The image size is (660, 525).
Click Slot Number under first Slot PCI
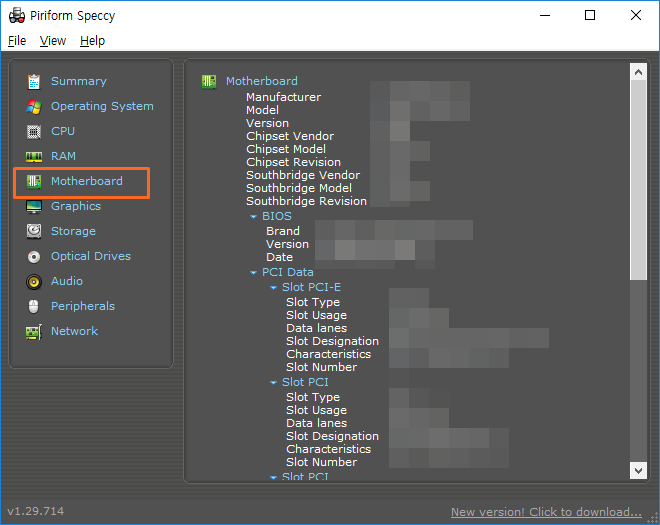tap(322, 462)
